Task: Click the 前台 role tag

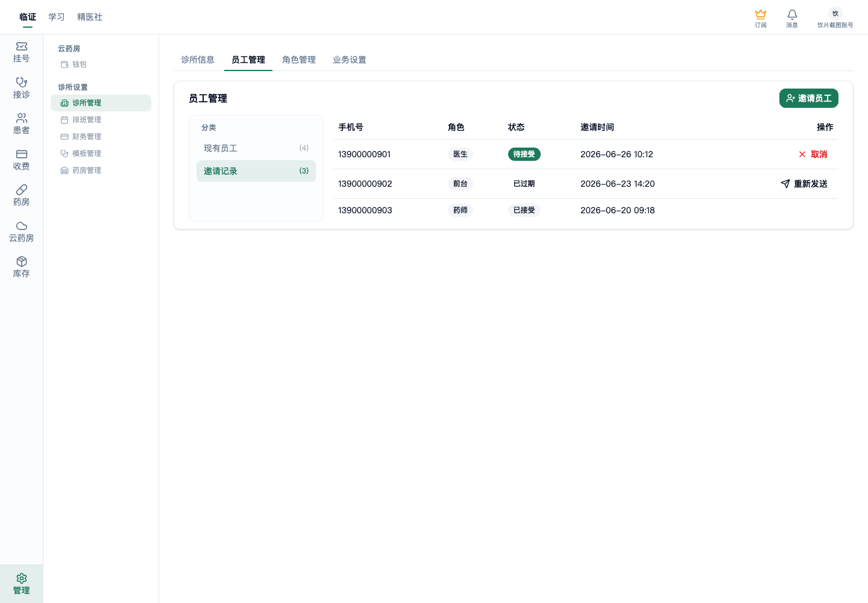Action: pos(461,184)
